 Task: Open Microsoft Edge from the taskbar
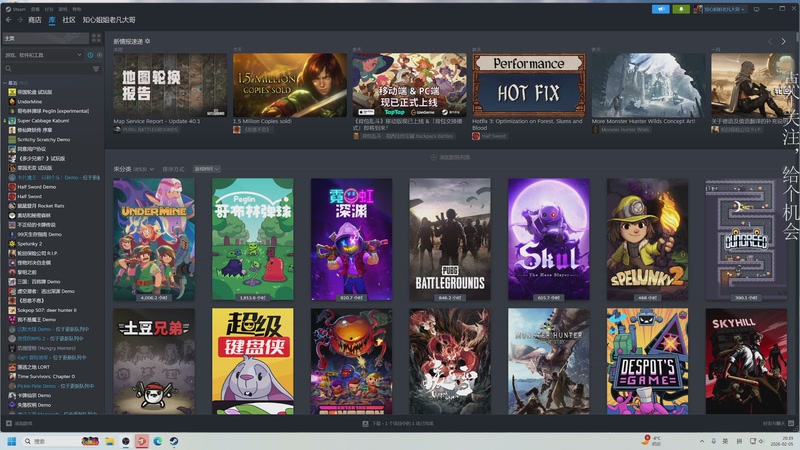[158, 441]
